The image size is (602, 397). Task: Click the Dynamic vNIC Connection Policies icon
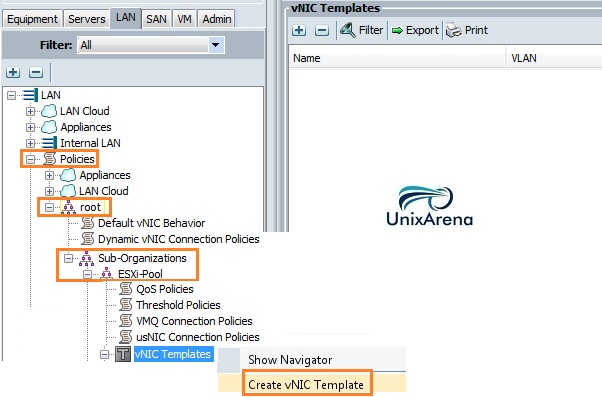[x=88, y=239]
